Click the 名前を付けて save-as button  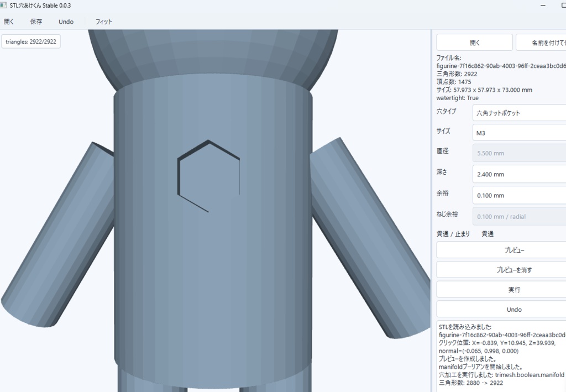(541, 43)
